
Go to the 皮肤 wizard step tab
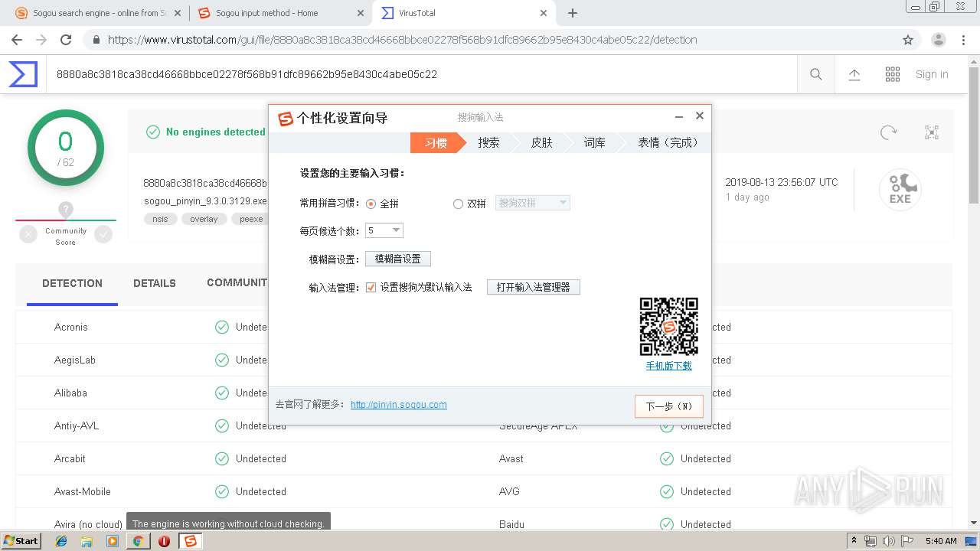(541, 142)
